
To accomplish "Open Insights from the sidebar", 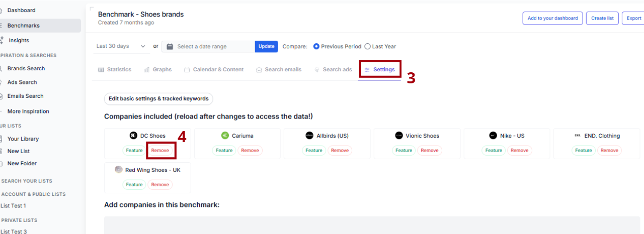I will click(19, 40).
